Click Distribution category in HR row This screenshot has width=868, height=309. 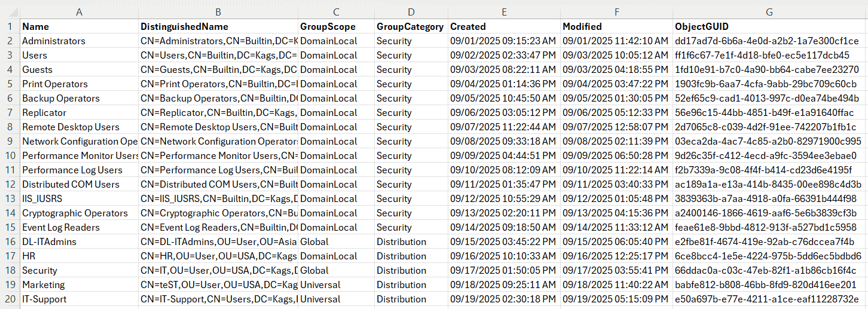click(411, 256)
